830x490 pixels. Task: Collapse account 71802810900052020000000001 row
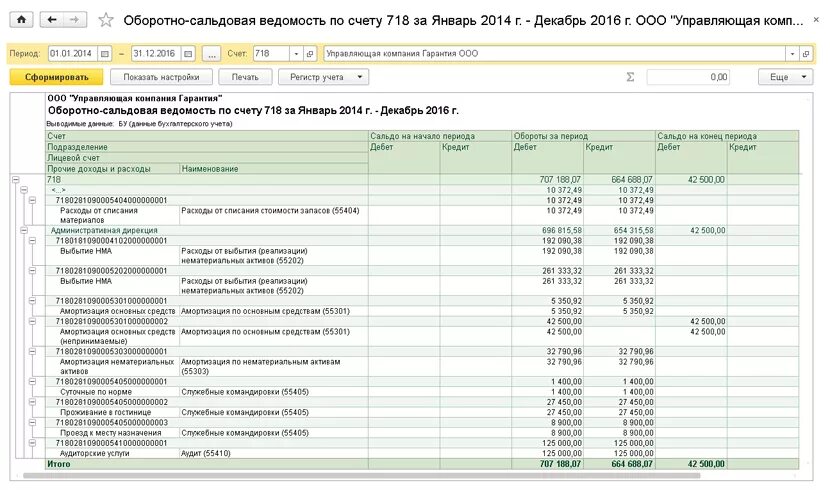pyautogui.click(x=32, y=271)
